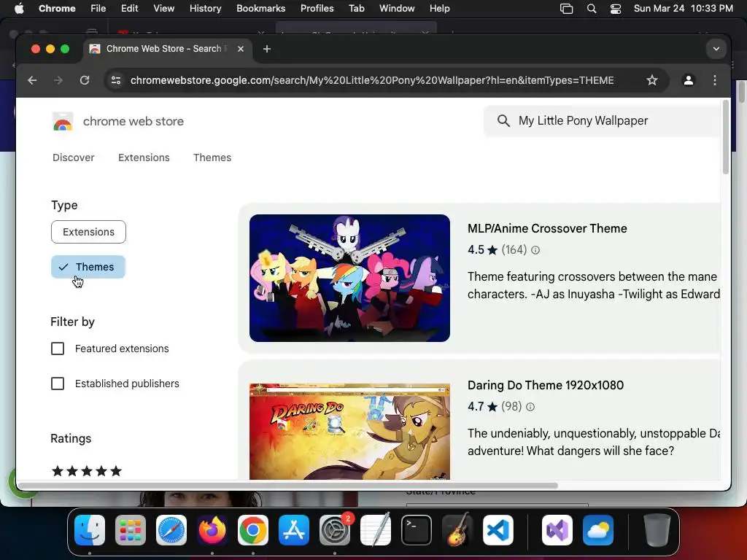Open a new tab with plus button
The height and width of the screenshot is (560, 747).
tap(267, 49)
